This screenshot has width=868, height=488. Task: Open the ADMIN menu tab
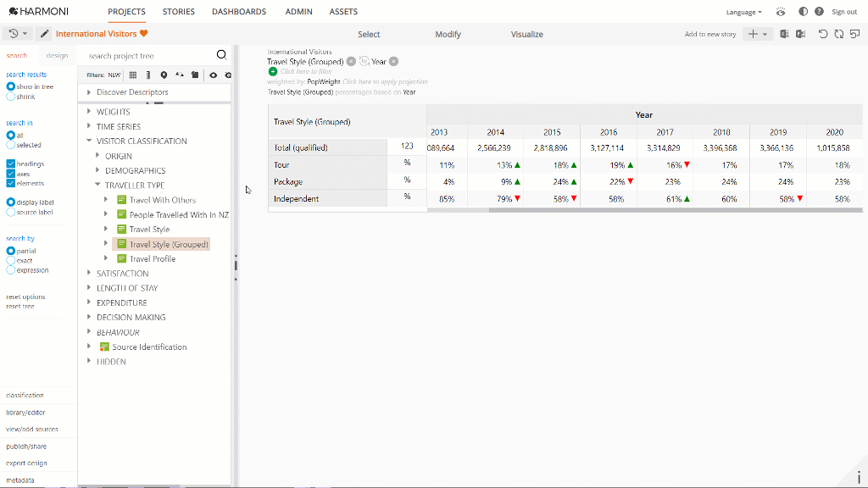[x=299, y=12]
